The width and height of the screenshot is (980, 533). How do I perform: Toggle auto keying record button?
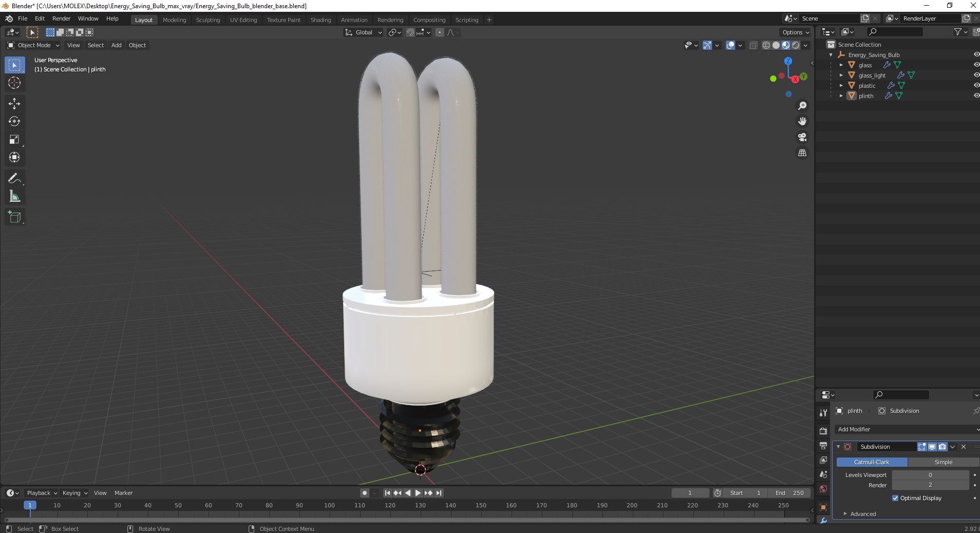[365, 493]
